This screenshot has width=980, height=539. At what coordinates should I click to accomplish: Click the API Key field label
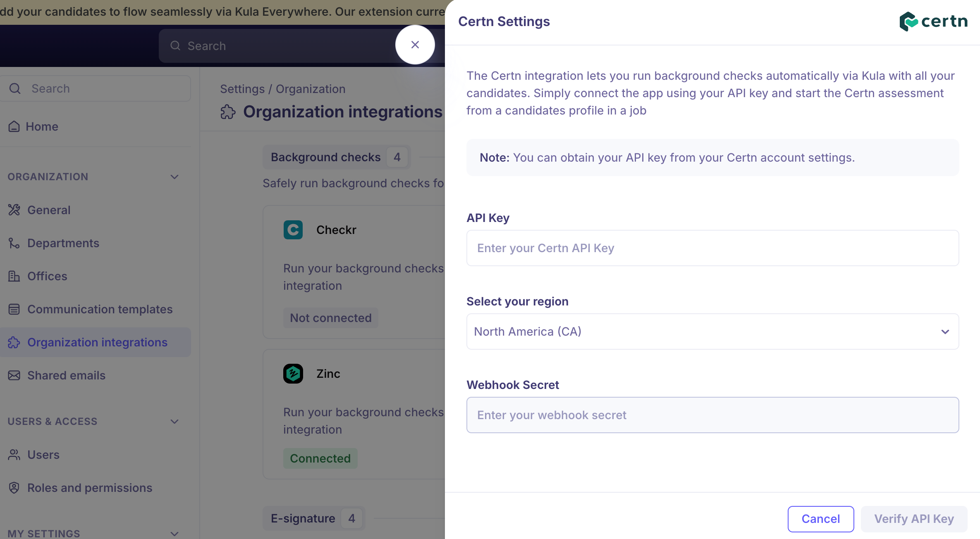coord(488,218)
